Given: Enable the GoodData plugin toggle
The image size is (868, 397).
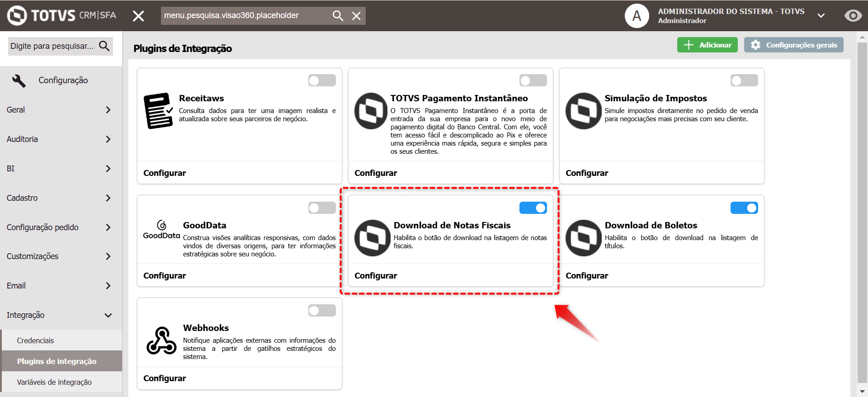Looking at the screenshot, I should 322,208.
